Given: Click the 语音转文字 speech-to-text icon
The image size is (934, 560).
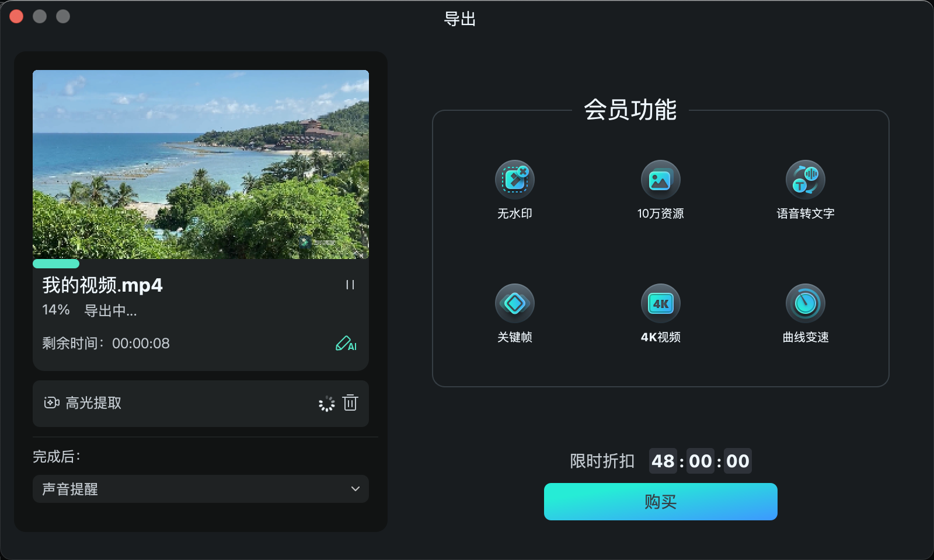Looking at the screenshot, I should (806, 180).
